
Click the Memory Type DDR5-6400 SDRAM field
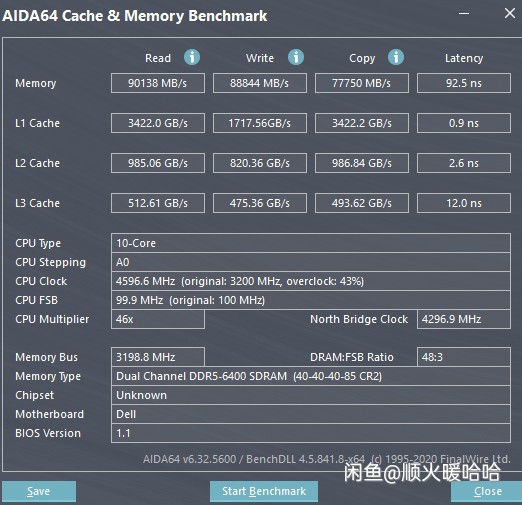[311, 376]
